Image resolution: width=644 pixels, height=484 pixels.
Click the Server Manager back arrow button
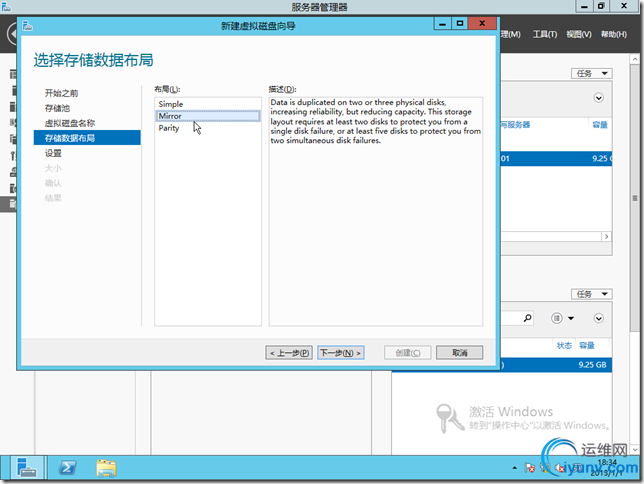click(x=14, y=34)
